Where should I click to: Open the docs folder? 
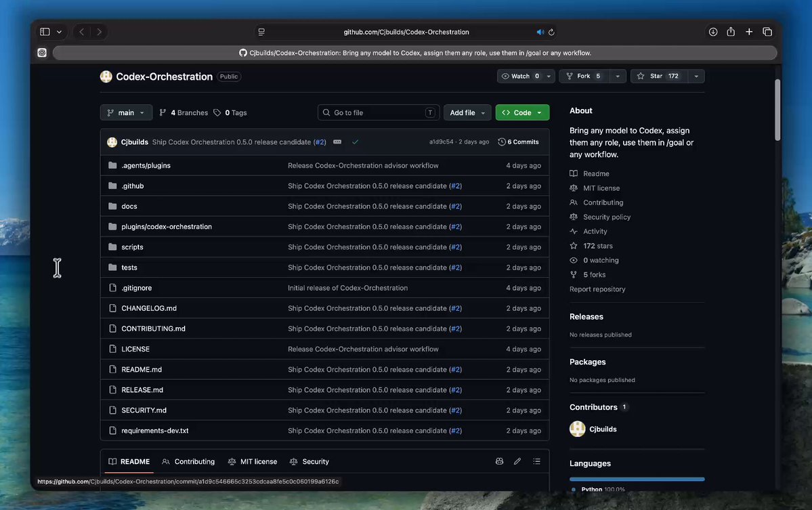tap(129, 206)
